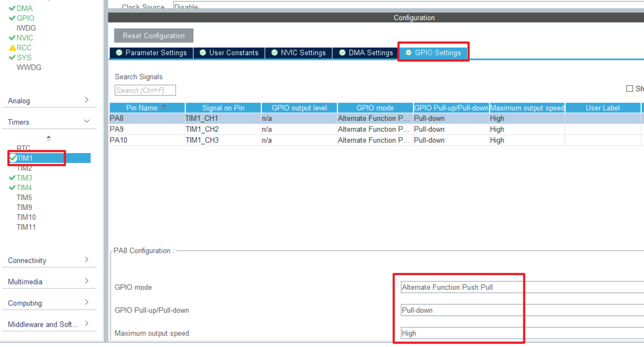
Task: Click the TIM1_CH3 signal cell
Action: [223, 140]
